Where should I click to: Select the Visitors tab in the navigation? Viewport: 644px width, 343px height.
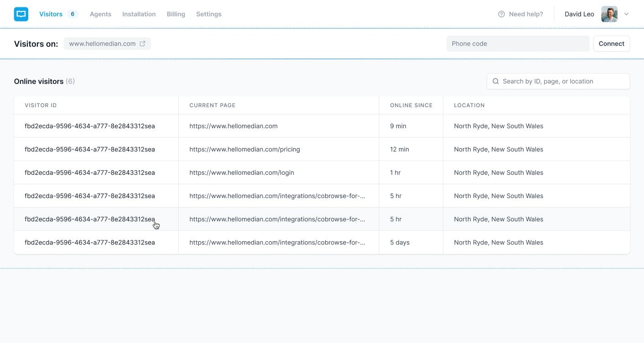pos(51,14)
